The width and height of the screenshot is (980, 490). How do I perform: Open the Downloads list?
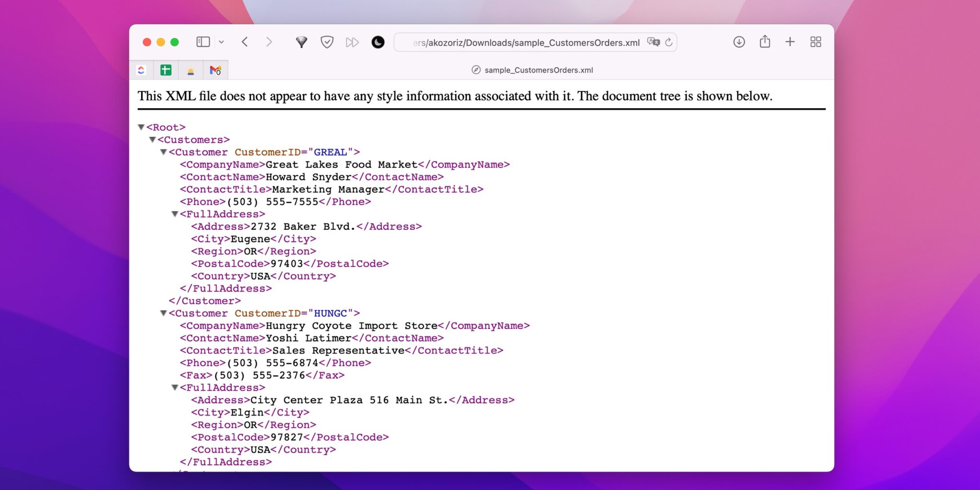tap(739, 42)
